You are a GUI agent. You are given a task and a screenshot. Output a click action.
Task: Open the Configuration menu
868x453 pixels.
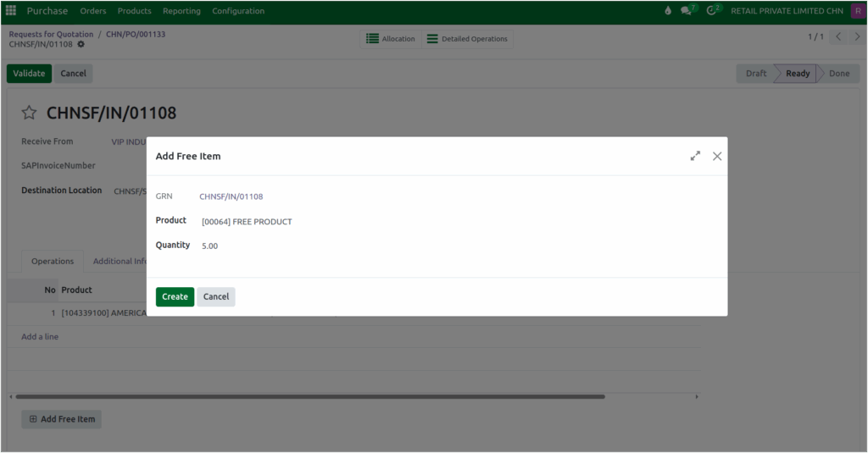238,11
